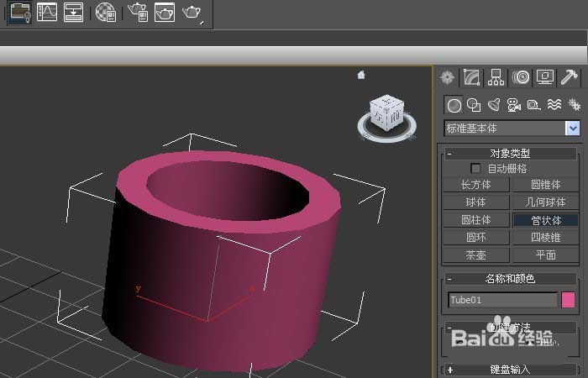
Task: Select the Space Warps wave icon
Action: [554, 105]
